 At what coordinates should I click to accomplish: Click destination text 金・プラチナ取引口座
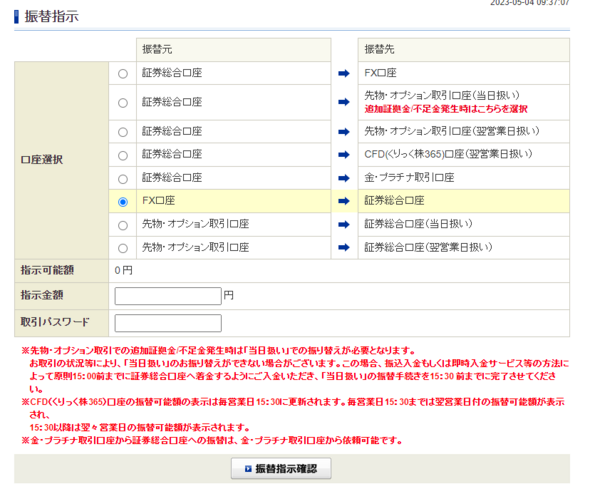[409, 178]
